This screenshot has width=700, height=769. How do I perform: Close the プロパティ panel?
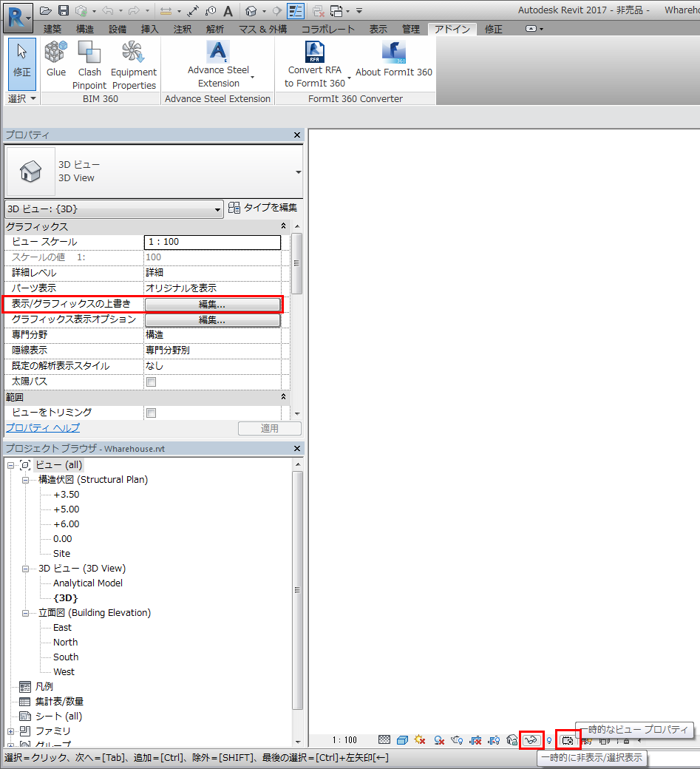click(297, 135)
